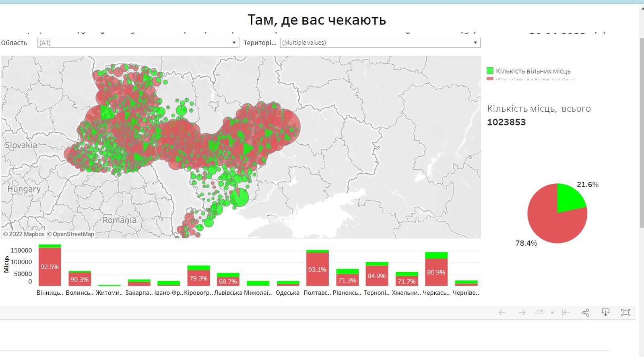This screenshot has width=644, height=357.
Task: Click the large green circle near Mykolaiv
Action: (x=239, y=197)
